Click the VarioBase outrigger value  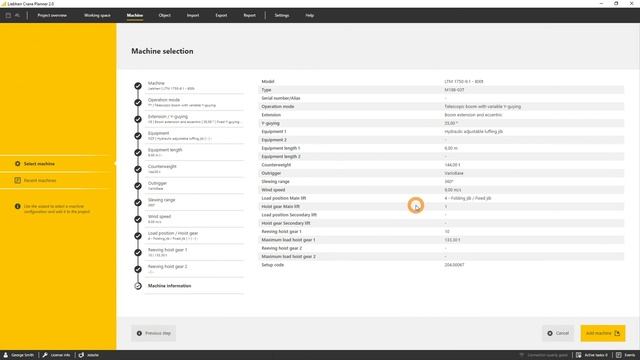tap(454, 173)
